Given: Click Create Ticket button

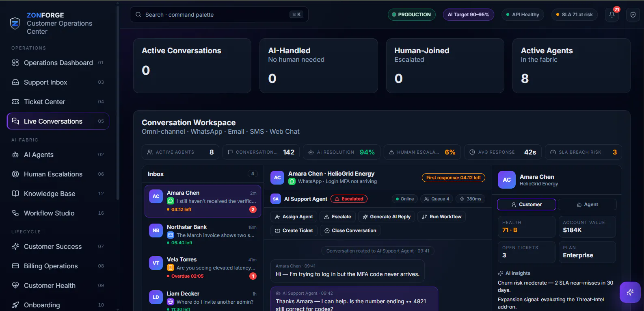Looking at the screenshot, I should click(x=294, y=231).
